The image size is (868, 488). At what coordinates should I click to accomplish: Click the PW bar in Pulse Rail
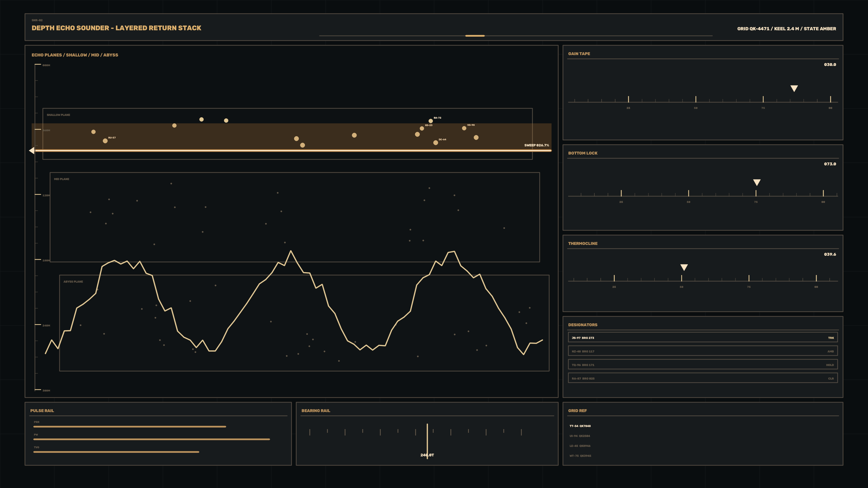point(152,439)
